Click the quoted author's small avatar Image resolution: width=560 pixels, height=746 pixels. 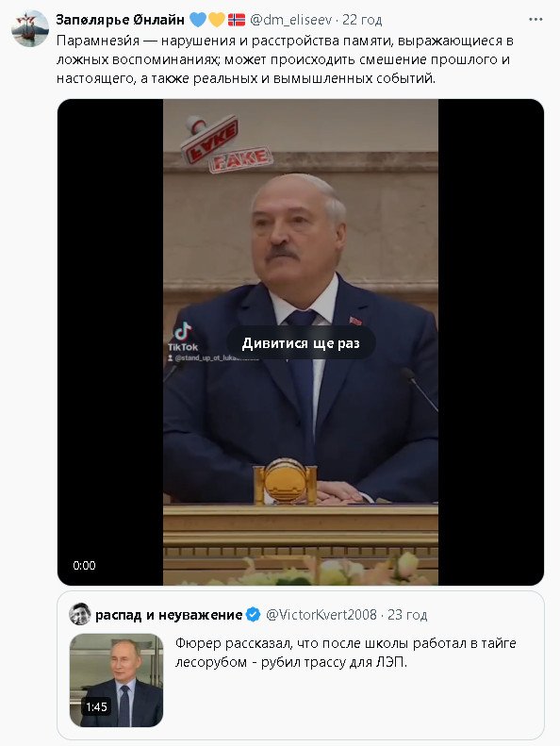tap(80, 614)
